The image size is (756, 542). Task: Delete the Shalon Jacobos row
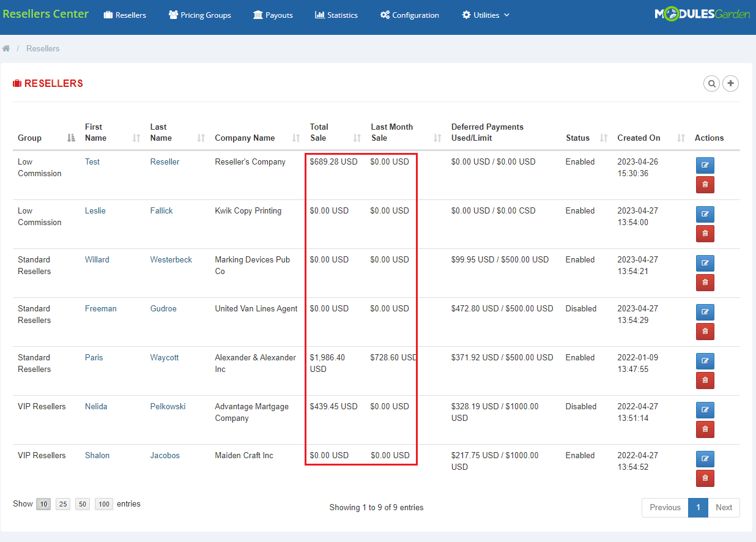[705, 478]
